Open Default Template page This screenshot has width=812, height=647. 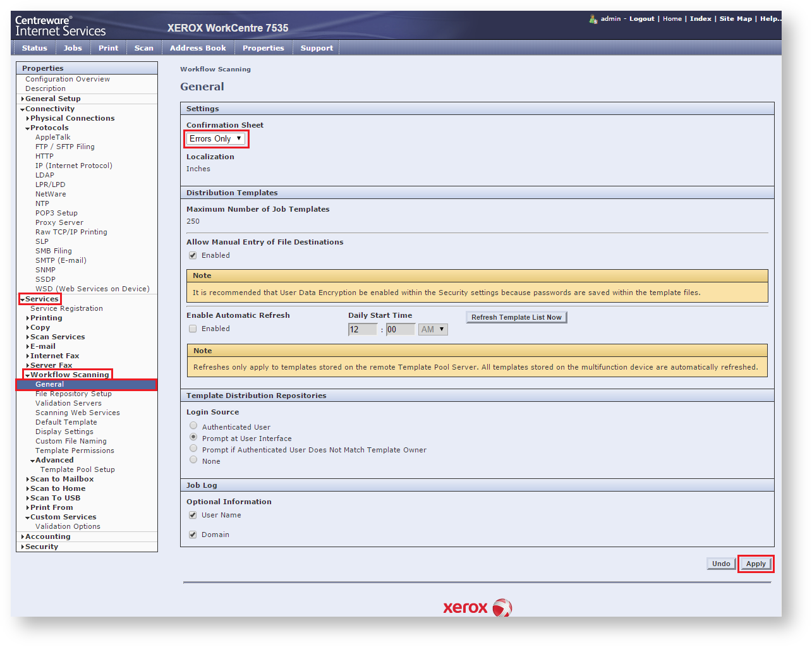[66, 422]
